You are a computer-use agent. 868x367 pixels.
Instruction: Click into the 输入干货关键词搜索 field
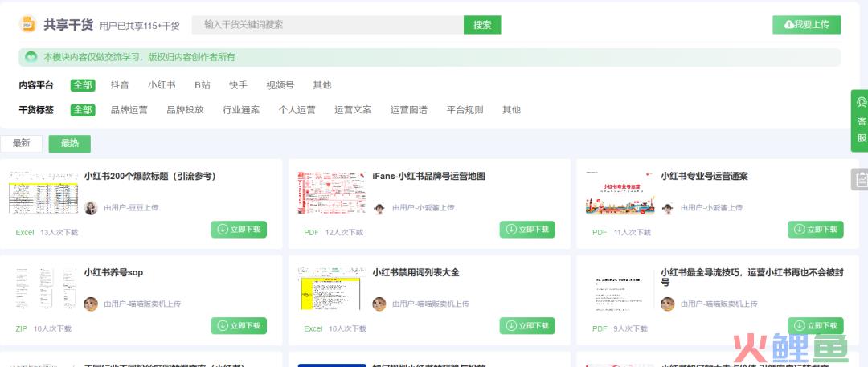[328, 25]
